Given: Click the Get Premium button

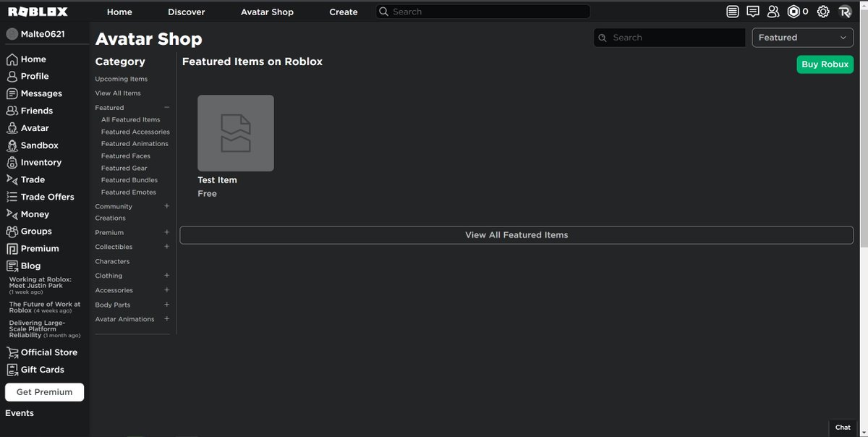Looking at the screenshot, I should (x=44, y=392).
